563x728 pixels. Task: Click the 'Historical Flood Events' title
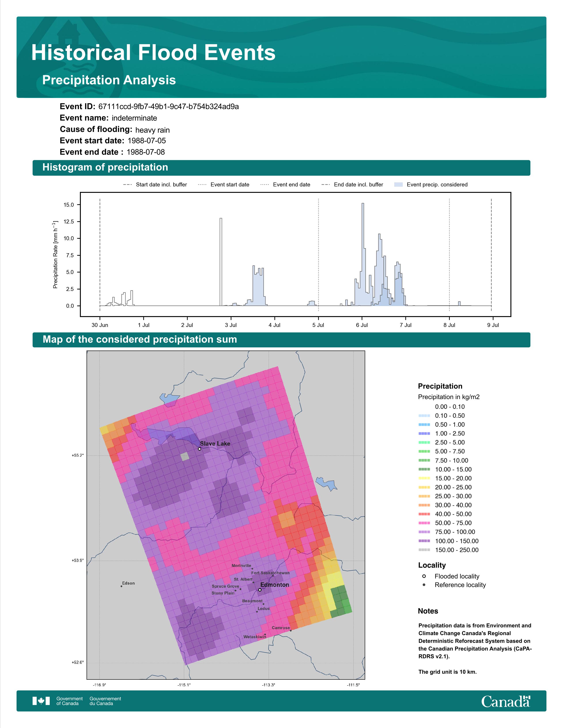tap(153, 53)
